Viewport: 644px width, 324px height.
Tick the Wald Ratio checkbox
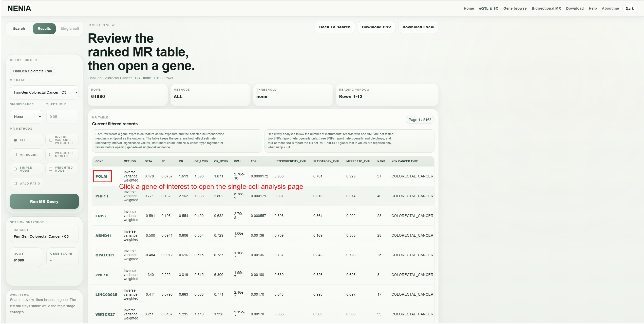(x=15, y=184)
